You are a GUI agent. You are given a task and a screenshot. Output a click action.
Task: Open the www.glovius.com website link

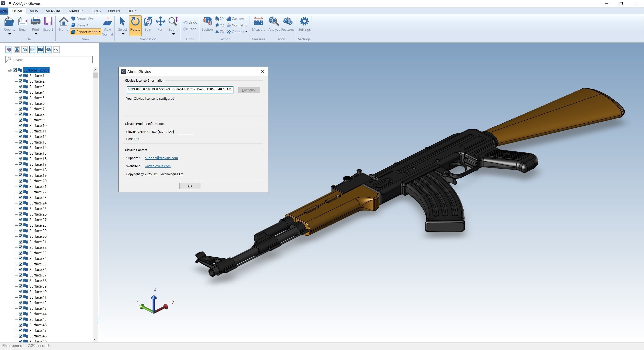pos(157,166)
